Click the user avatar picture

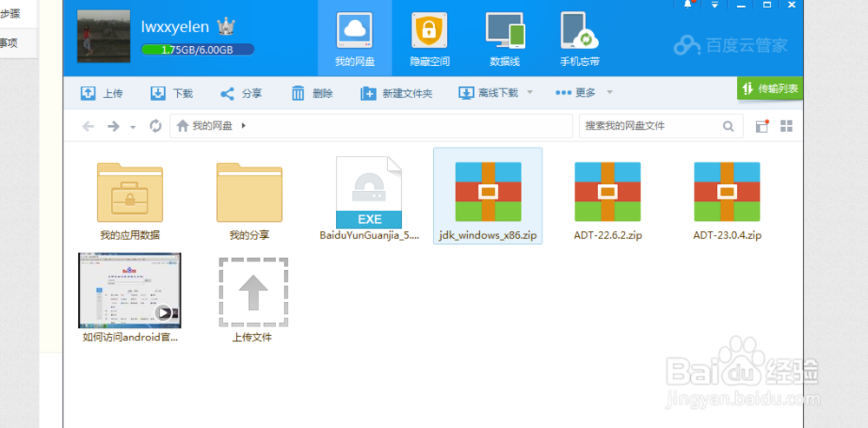click(x=103, y=36)
